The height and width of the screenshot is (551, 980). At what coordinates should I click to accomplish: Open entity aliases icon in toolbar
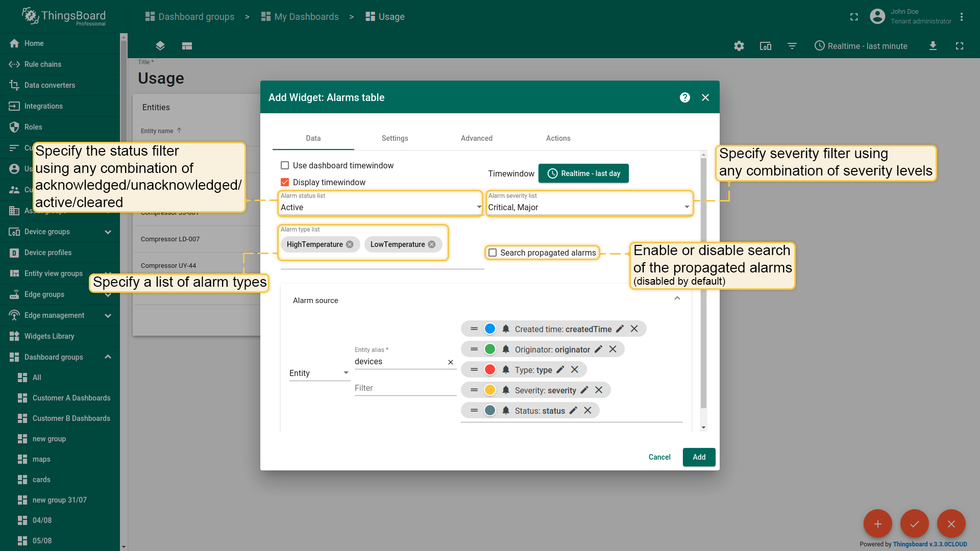pyautogui.click(x=766, y=46)
